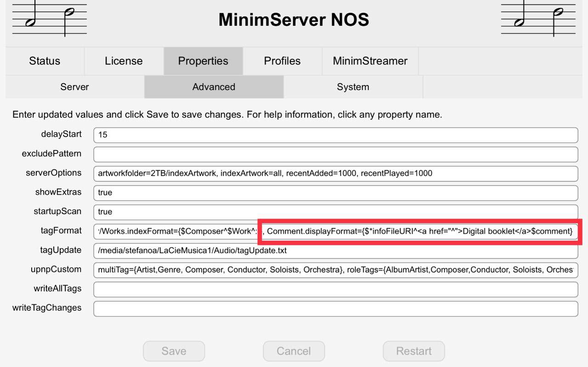Go to the MinimStreamer tab
588x367 pixels.
(x=370, y=61)
